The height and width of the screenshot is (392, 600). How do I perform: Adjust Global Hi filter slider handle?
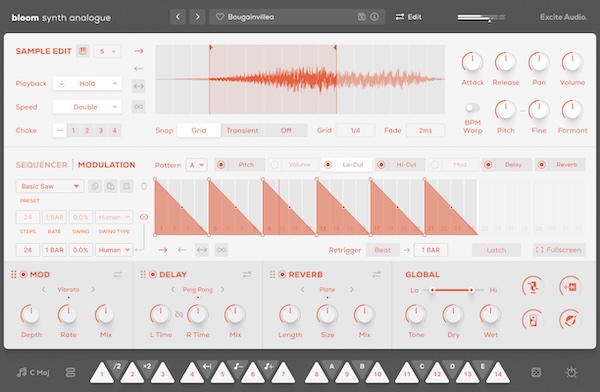[471, 290]
